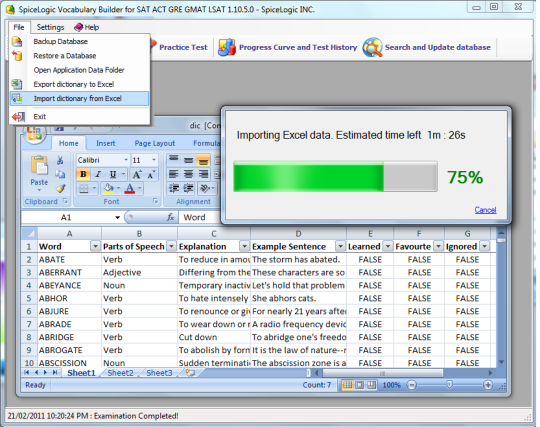Click the Orientation text rotation icon
Image resolution: width=540 pixels, height=427 pixels.
[206, 188]
